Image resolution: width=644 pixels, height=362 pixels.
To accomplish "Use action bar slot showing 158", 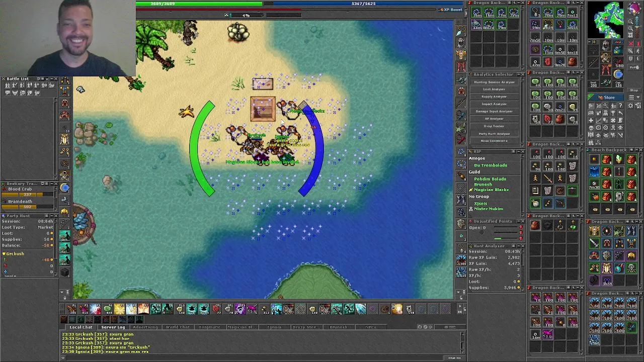I will pos(410,310).
